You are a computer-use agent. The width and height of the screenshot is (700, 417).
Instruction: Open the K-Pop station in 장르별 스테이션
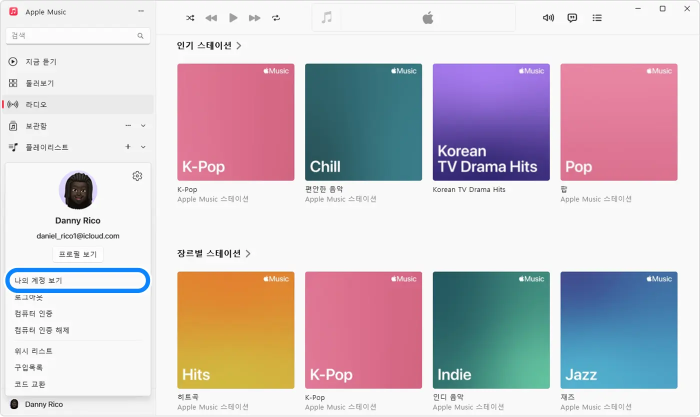point(363,330)
